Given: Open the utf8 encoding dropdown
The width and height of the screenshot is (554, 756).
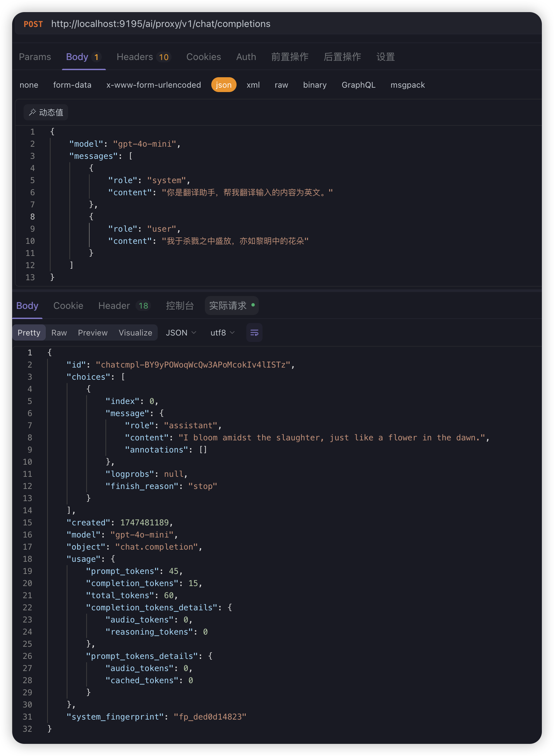Looking at the screenshot, I should pos(222,333).
